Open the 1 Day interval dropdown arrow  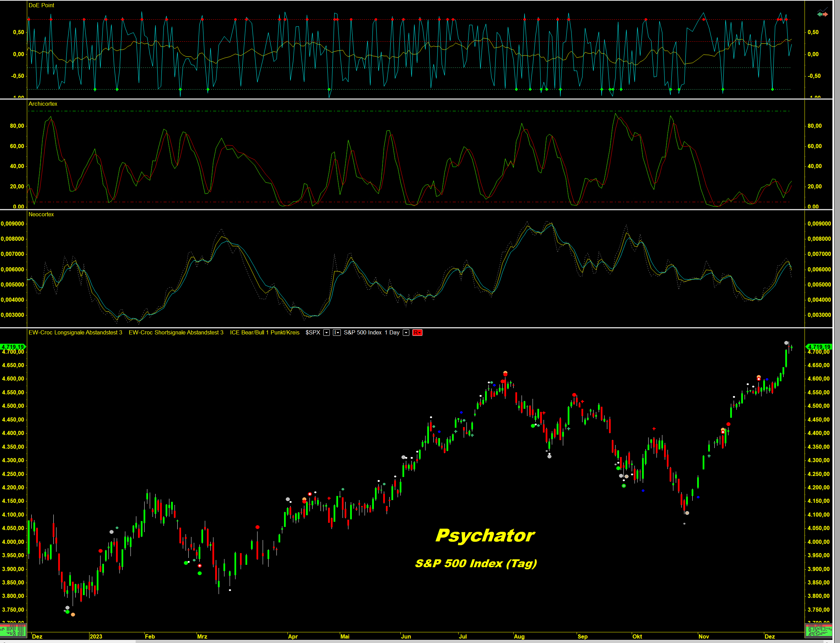(406, 333)
